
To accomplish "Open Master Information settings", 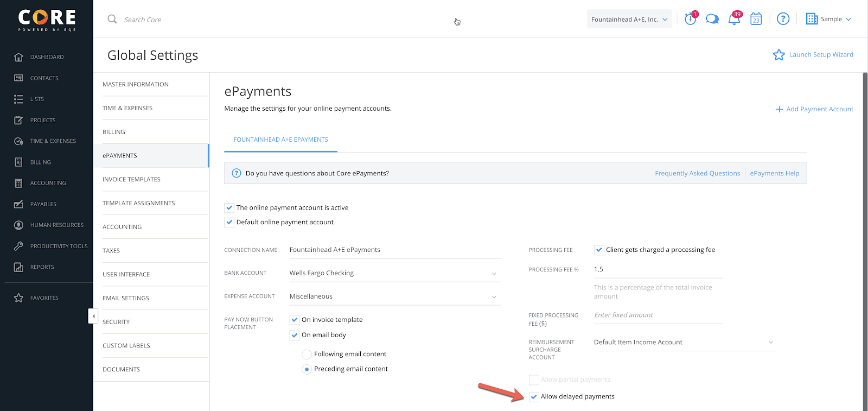I will click(151, 84).
